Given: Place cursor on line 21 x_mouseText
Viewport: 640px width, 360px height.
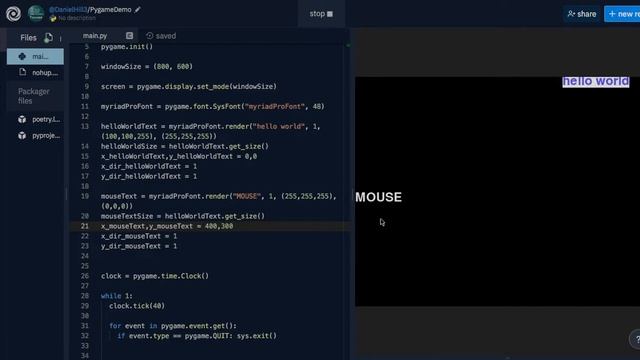Looking at the screenshot, I should (167, 226).
